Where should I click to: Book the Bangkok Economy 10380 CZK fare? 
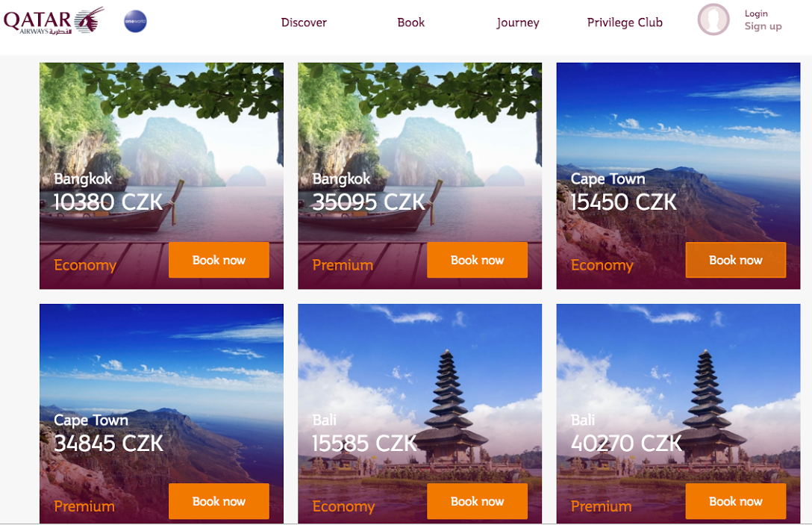(x=219, y=260)
